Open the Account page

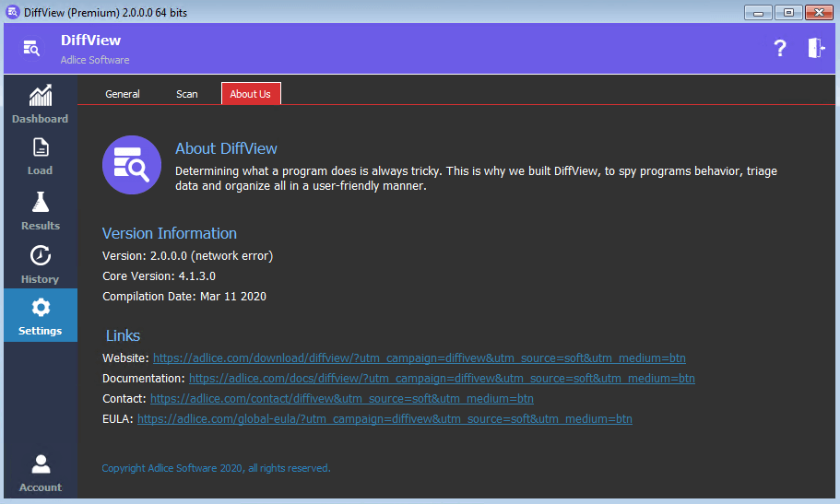tap(40, 474)
